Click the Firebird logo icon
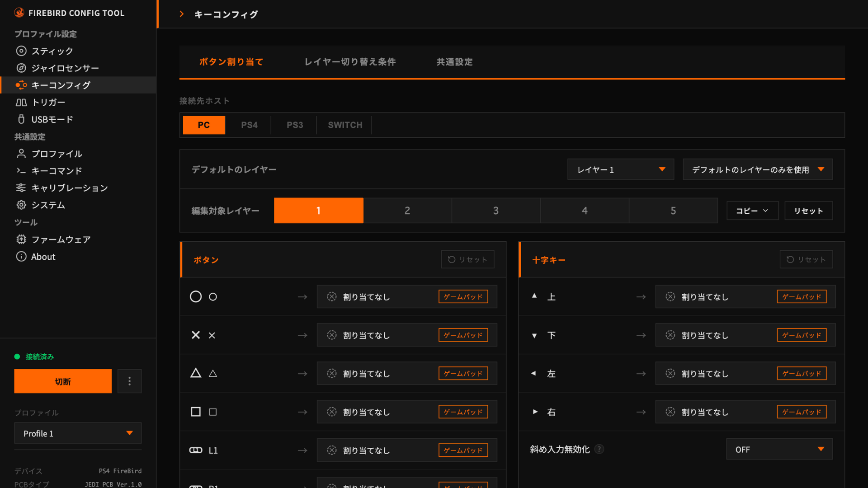The image size is (868, 488). pos(19,13)
